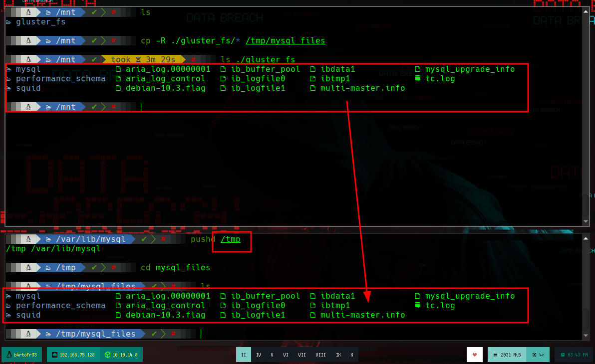
Task: Switch to workspace II
Action: pyautogui.click(x=244, y=355)
